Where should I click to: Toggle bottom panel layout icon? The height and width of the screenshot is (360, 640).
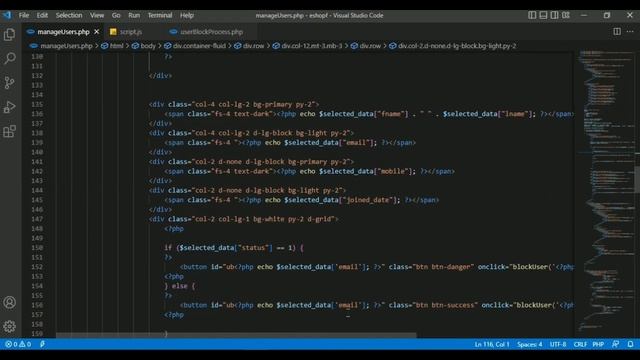point(543,15)
